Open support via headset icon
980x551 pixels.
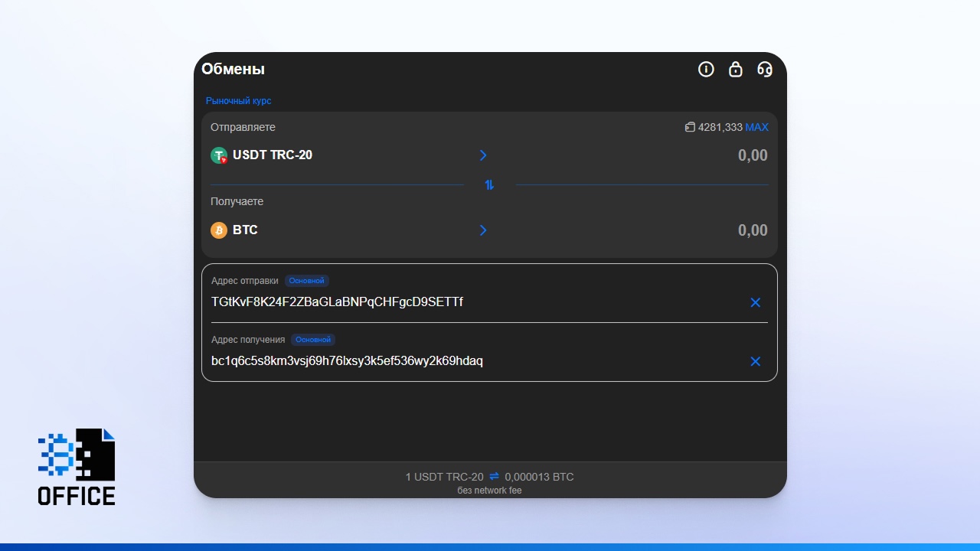tap(764, 70)
